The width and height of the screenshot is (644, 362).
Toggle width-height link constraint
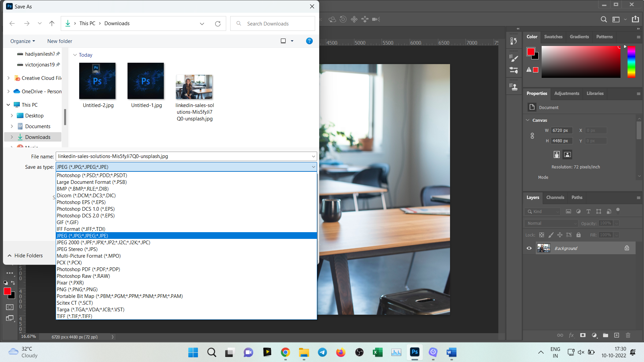click(532, 136)
